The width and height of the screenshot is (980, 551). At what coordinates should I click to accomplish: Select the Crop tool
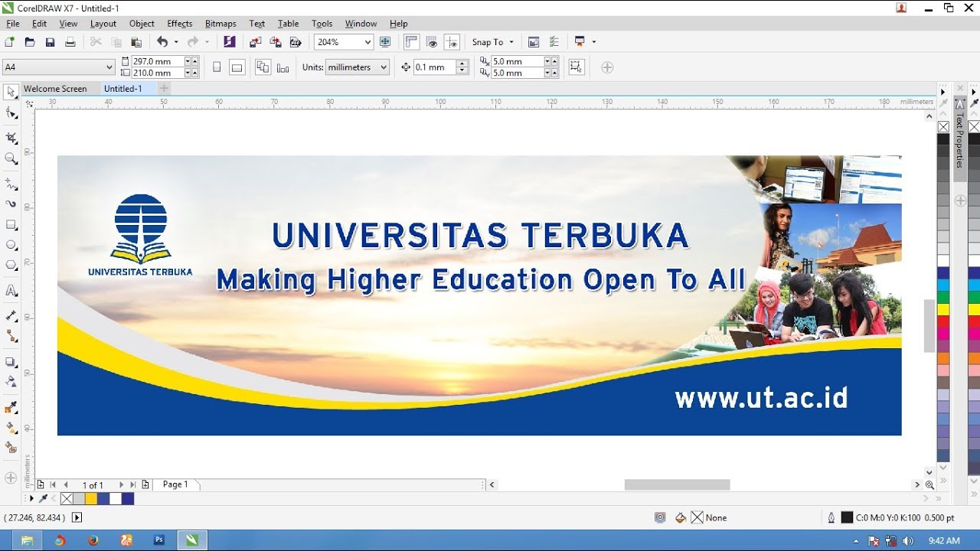11,138
